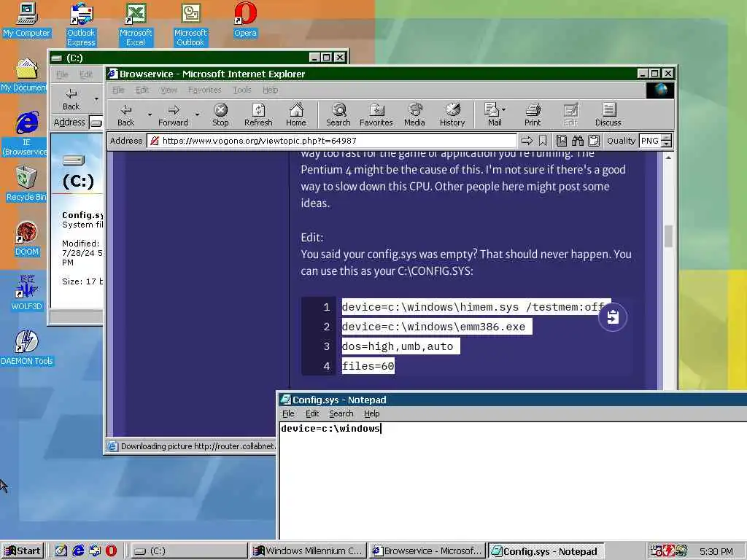This screenshot has width=747, height=560.
Task: Copy code with the round clipboard button
Action: click(613, 316)
